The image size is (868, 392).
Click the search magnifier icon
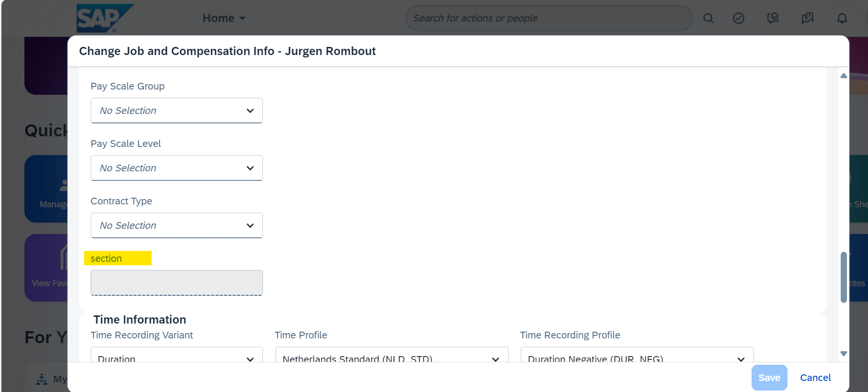point(708,18)
